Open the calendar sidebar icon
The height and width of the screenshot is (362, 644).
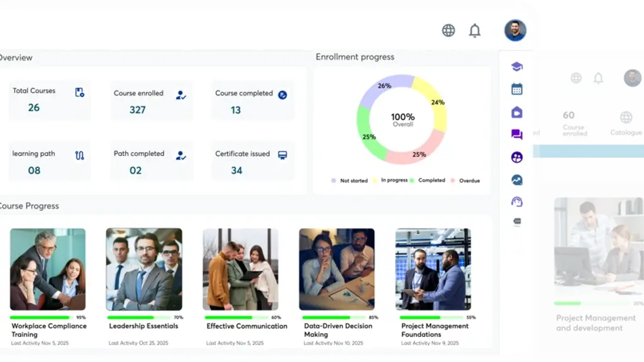517,89
